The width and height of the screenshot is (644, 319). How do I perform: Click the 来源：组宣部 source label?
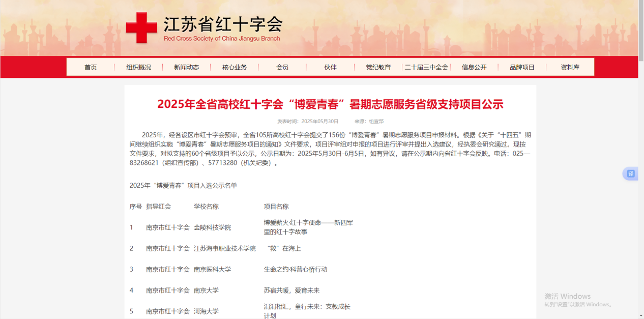click(x=369, y=122)
